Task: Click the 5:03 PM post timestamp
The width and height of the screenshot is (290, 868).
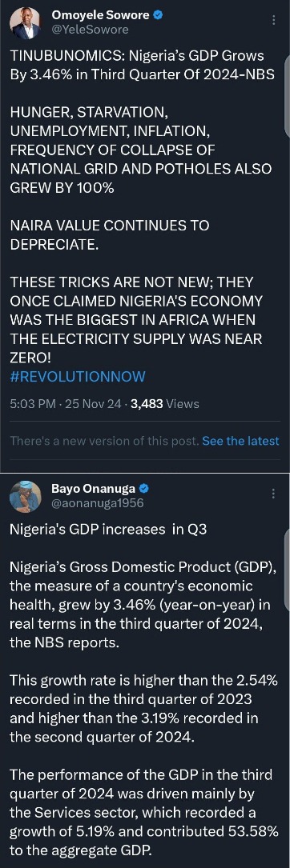Action: pos(34,403)
